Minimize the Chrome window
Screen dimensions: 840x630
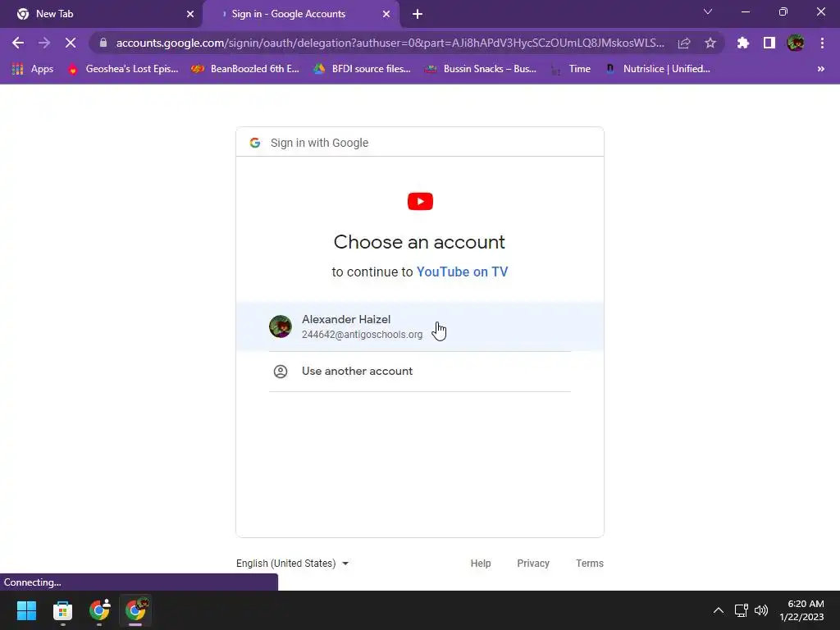(x=745, y=11)
